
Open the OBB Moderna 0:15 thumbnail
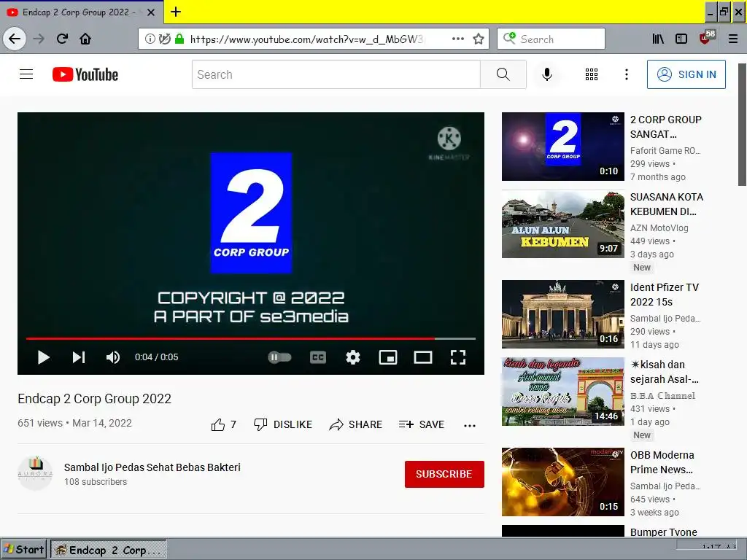(x=562, y=482)
